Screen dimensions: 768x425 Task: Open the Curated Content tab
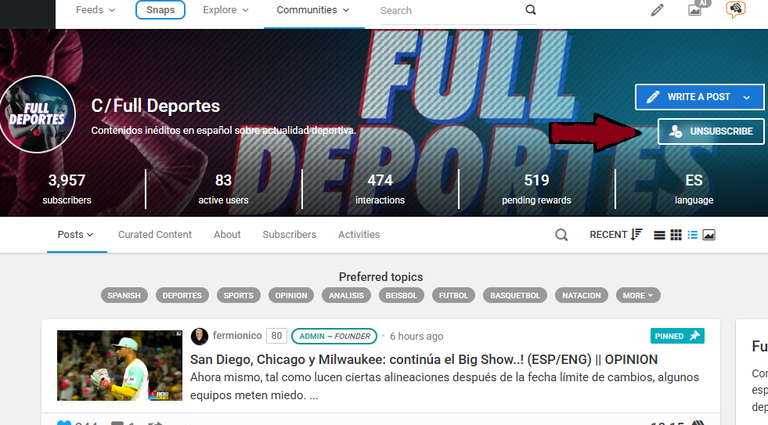155,235
